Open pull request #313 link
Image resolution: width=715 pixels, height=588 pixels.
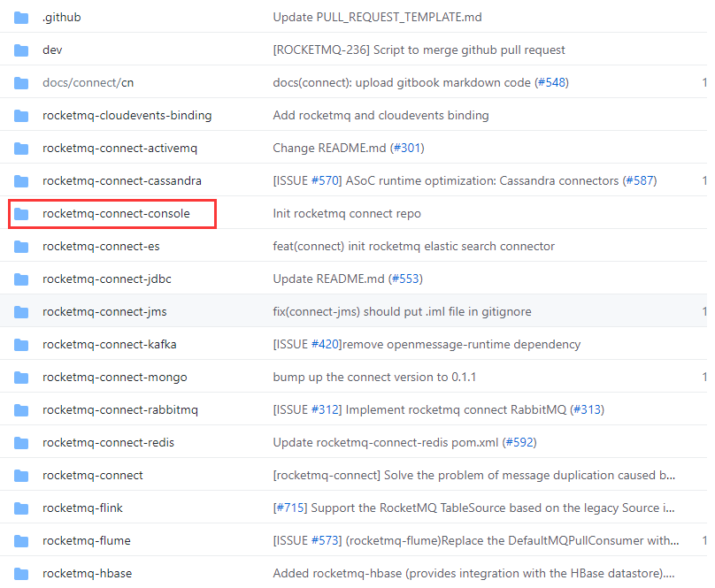pos(588,409)
